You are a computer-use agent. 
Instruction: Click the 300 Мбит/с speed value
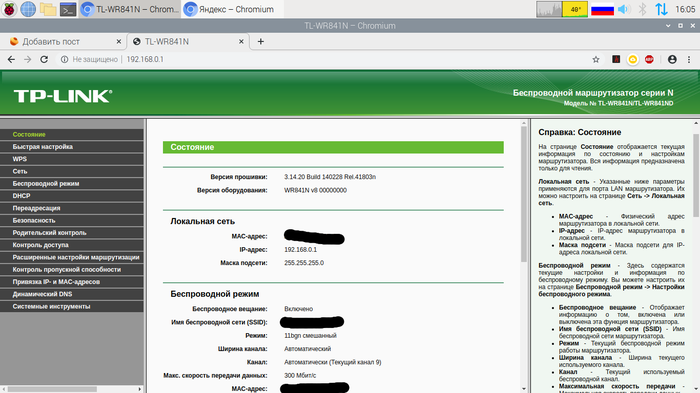point(300,376)
